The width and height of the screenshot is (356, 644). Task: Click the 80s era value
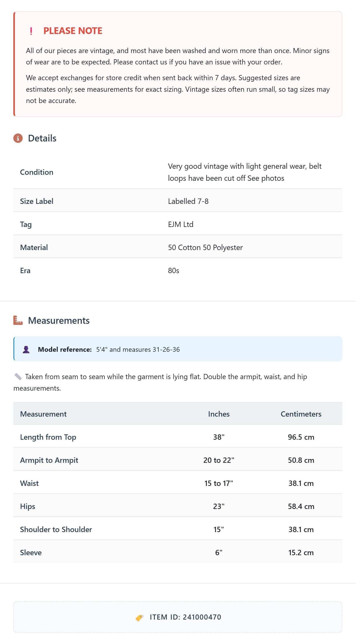coord(174,270)
